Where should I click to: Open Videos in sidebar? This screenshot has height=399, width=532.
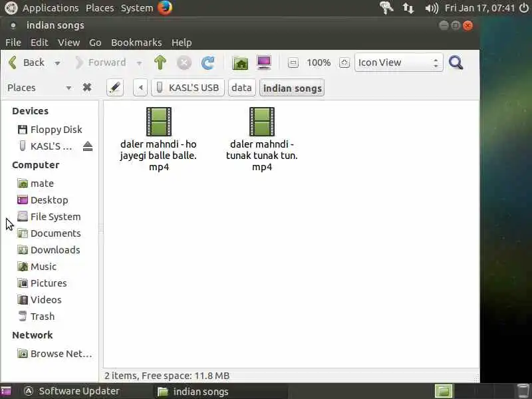pyautogui.click(x=39, y=300)
